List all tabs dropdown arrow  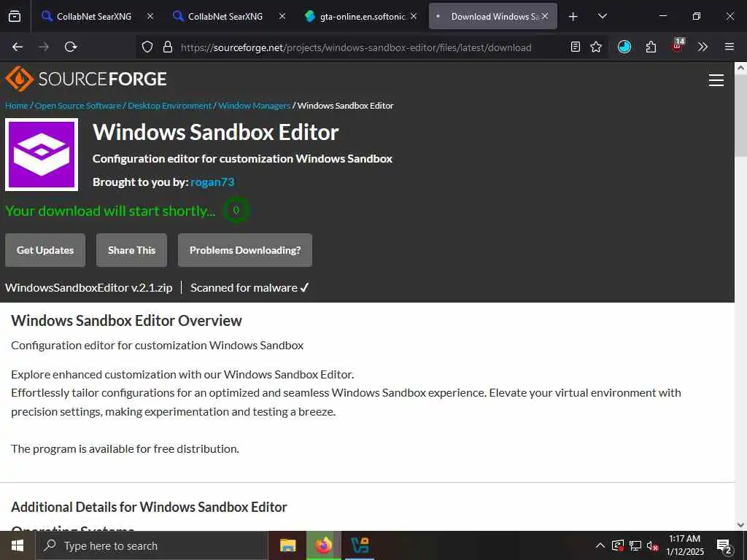click(x=602, y=16)
